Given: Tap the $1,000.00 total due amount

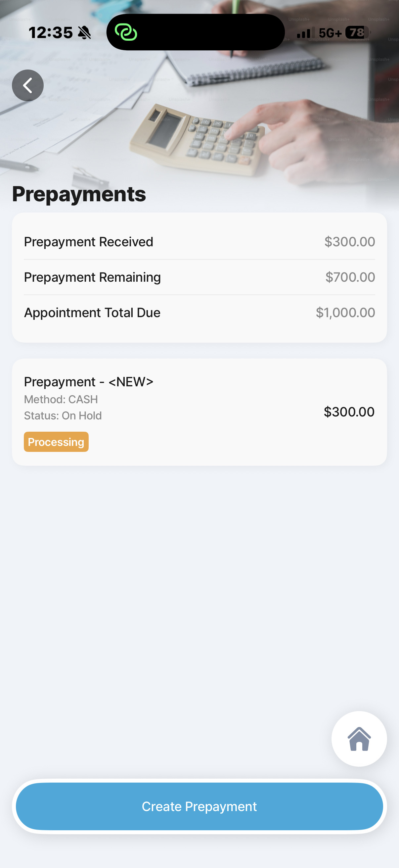Looking at the screenshot, I should tap(345, 313).
